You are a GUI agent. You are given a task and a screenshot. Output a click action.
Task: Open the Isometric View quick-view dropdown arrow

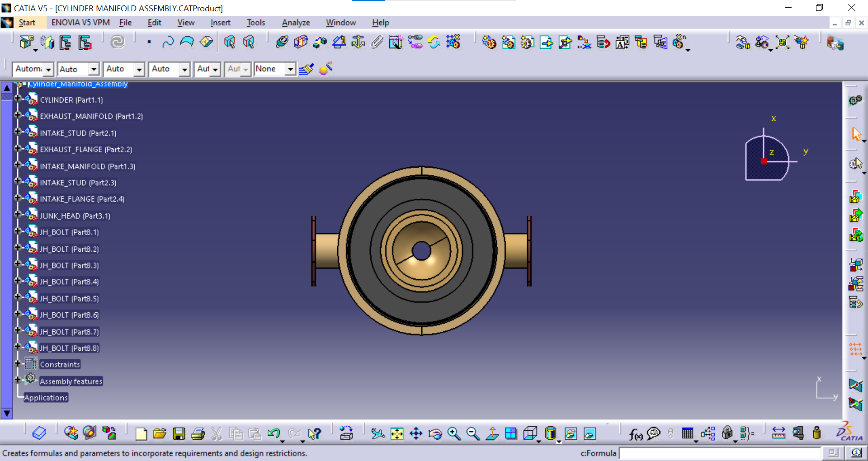pos(538,441)
